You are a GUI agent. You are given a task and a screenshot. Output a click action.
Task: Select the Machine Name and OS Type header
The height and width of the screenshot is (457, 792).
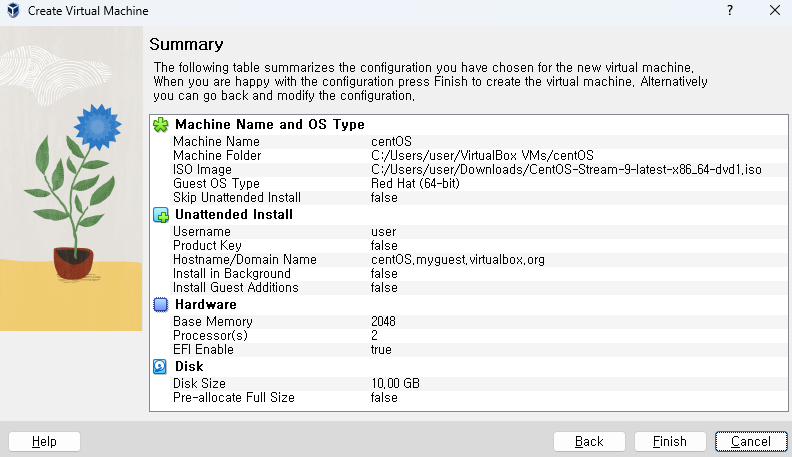[270, 125]
